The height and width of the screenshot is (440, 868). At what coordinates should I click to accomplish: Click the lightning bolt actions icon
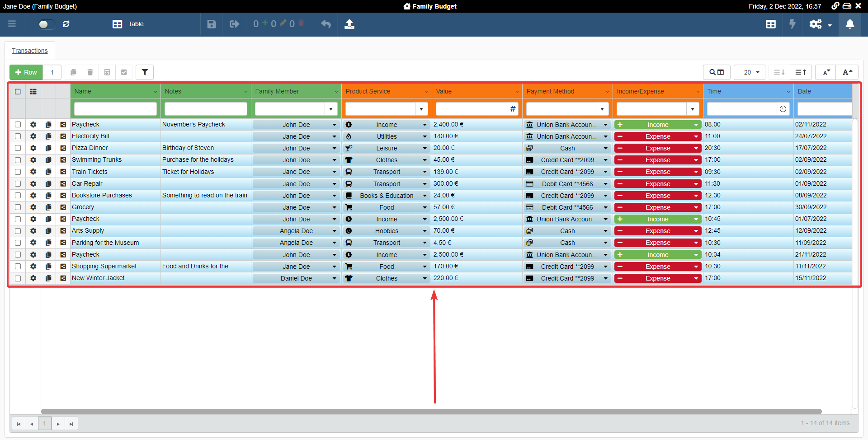pos(792,24)
